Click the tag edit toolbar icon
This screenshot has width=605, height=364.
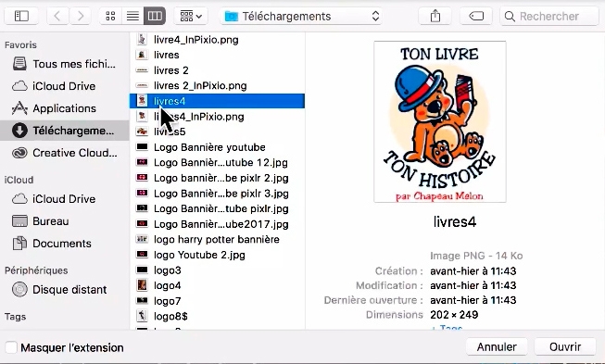476,16
